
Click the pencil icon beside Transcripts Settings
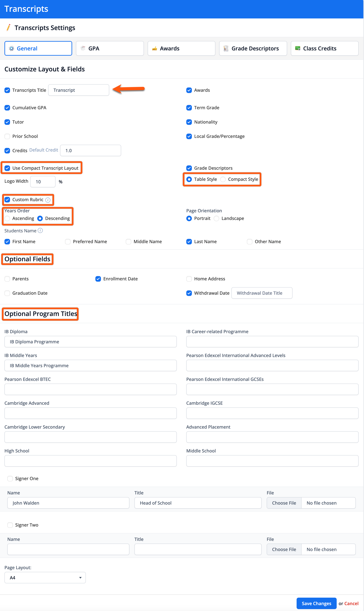(8, 28)
